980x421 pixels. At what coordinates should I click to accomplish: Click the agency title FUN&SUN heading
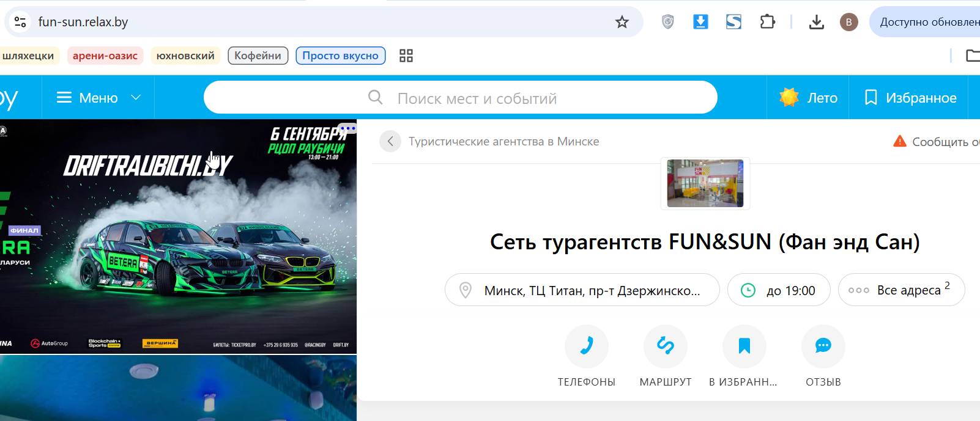[x=705, y=242]
